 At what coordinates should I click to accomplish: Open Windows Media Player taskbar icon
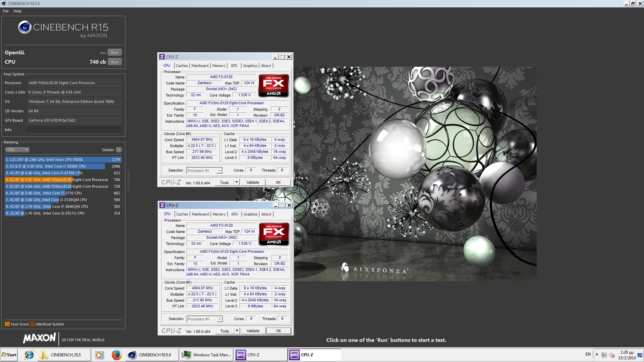[99, 355]
